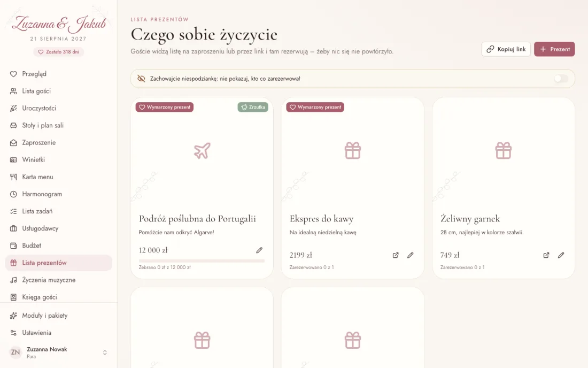Click the Budżet wallet icon
Screen dimensions: 588x368
[13, 246]
